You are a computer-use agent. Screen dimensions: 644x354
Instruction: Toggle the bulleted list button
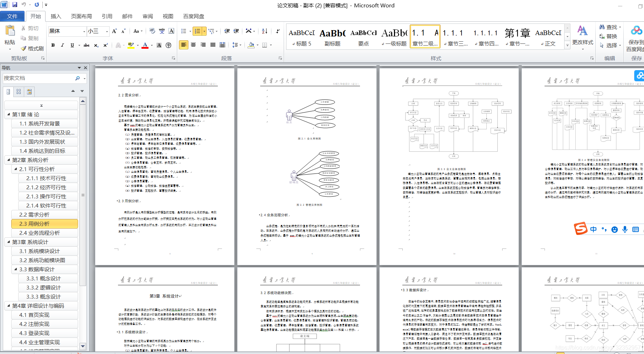(x=183, y=31)
